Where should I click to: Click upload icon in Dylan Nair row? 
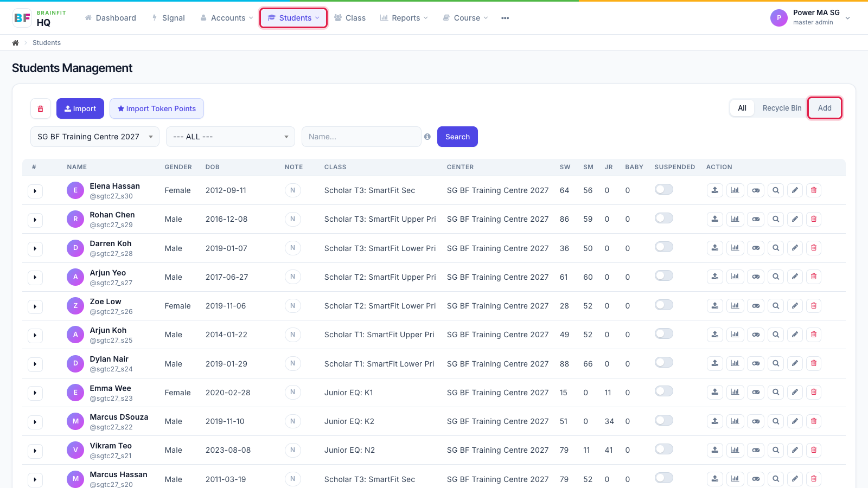click(x=715, y=363)
